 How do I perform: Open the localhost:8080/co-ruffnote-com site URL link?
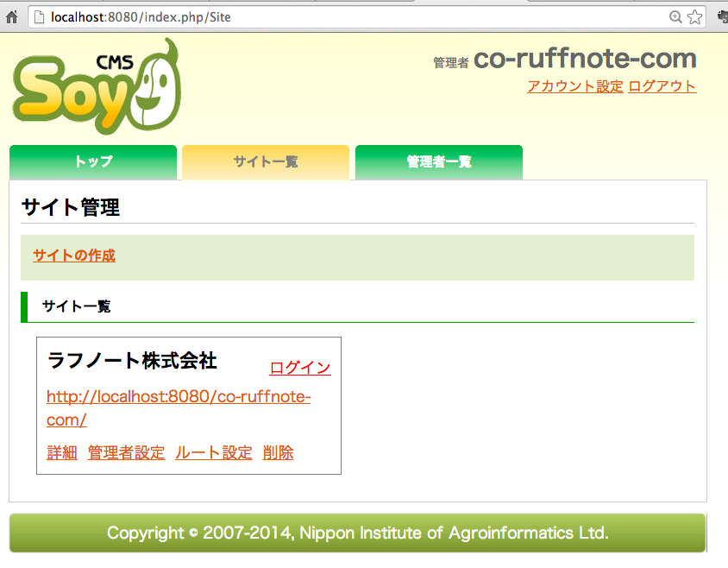(179, 408)
